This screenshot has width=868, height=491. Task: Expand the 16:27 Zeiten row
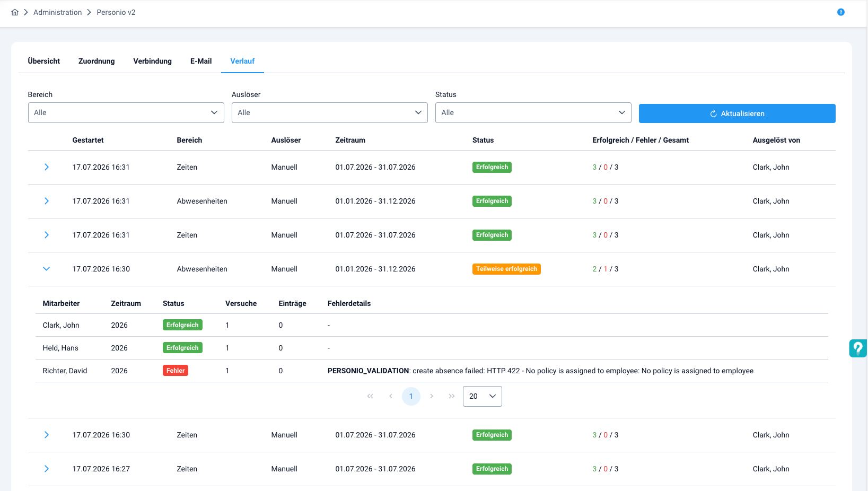pyautogui.click(x=47, y=469)
